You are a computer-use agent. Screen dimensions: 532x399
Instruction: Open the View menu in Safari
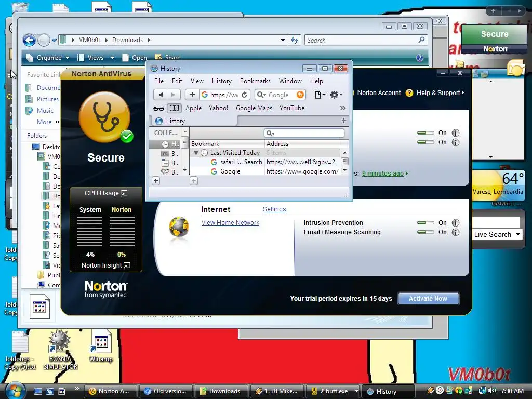point(197,81)
